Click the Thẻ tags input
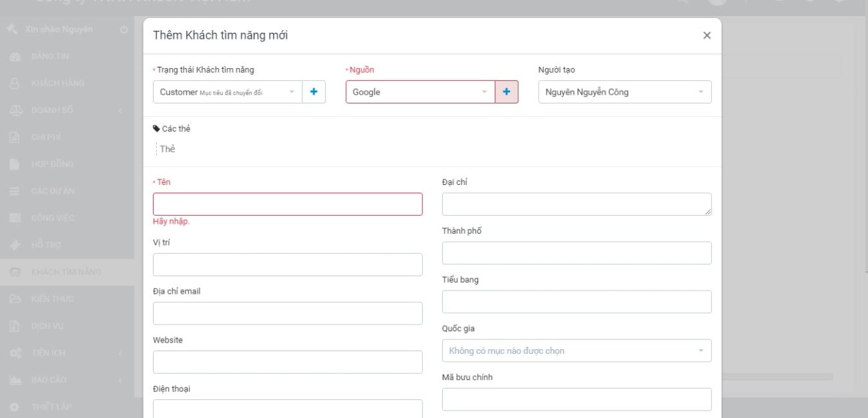 pyautogui.click(x=267, y=149)
